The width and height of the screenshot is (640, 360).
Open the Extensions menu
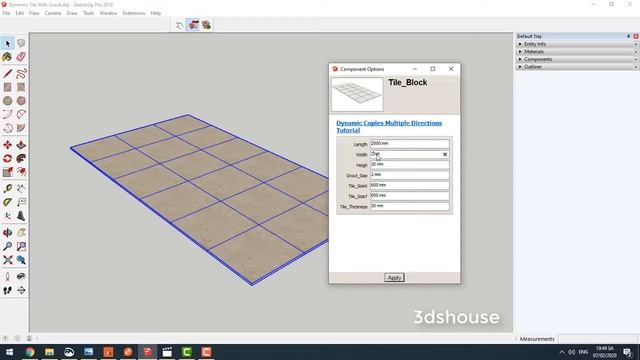coord(133,13)
